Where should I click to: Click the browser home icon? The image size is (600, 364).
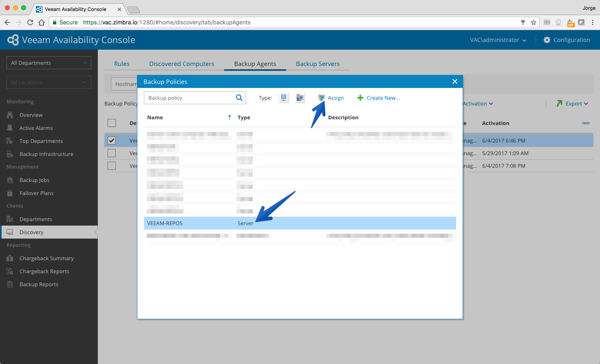tap(42, 22)
